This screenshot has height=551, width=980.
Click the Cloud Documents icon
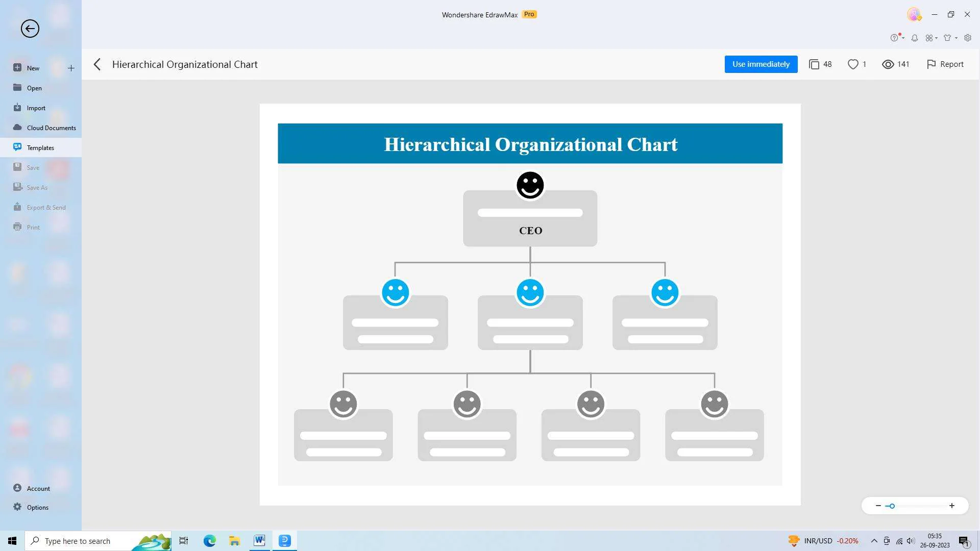pyautogui.click(x=17, y=127)
